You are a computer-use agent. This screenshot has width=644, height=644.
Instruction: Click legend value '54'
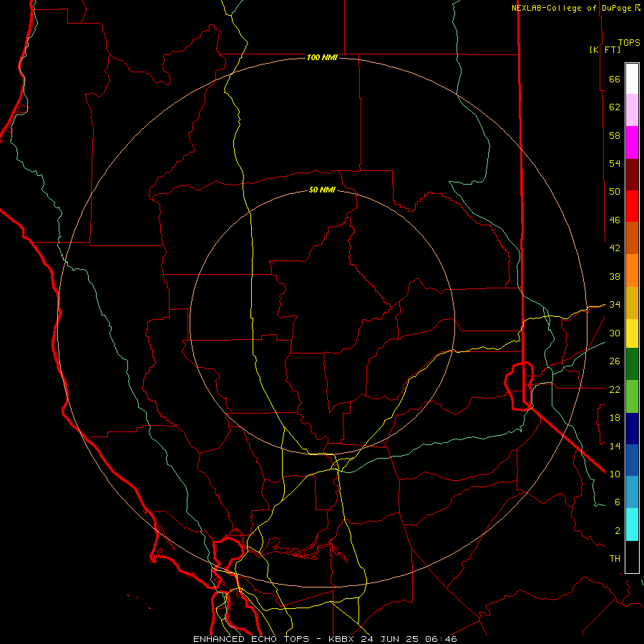tap(615, 163)
